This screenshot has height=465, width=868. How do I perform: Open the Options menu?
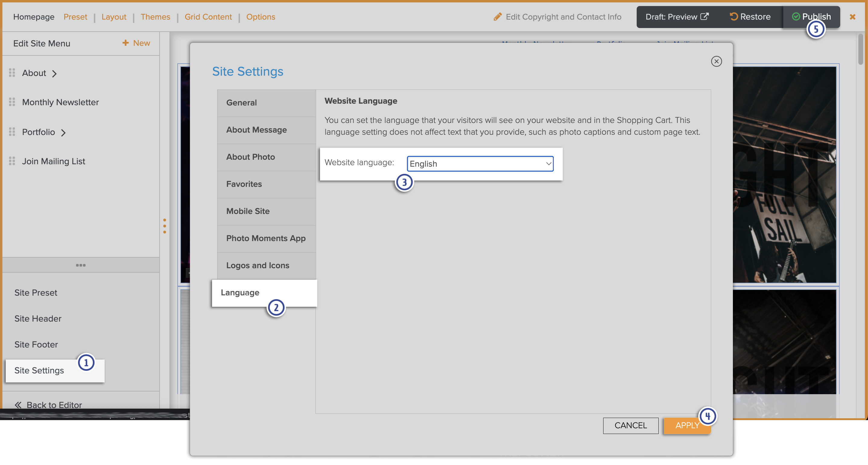(x=261, y=17)
